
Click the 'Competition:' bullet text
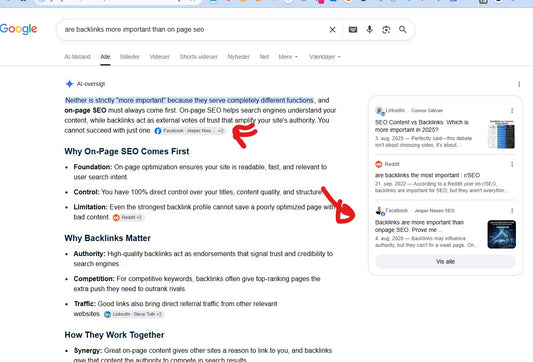coord(197,284)
